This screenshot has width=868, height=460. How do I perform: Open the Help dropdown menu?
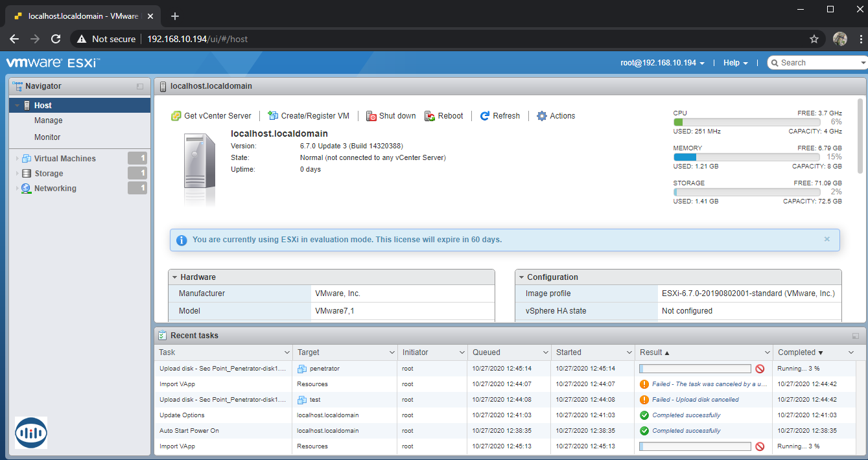click(735, 63)
